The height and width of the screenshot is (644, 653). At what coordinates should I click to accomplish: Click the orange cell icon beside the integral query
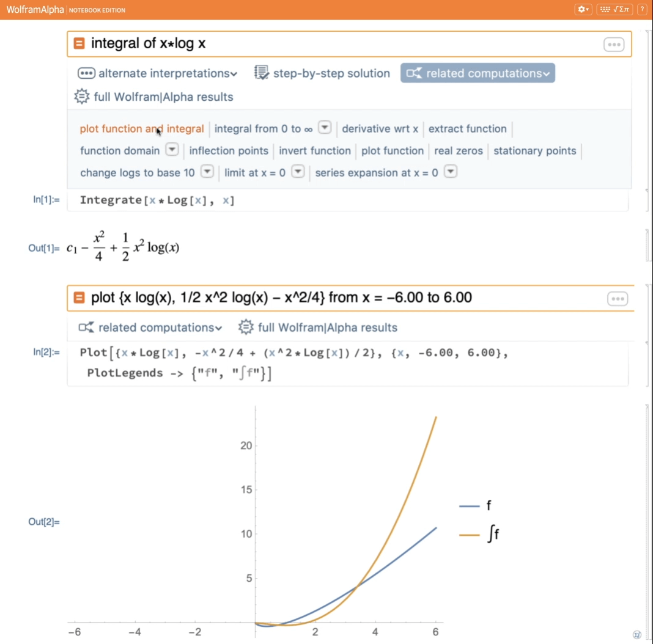(79, 43)
